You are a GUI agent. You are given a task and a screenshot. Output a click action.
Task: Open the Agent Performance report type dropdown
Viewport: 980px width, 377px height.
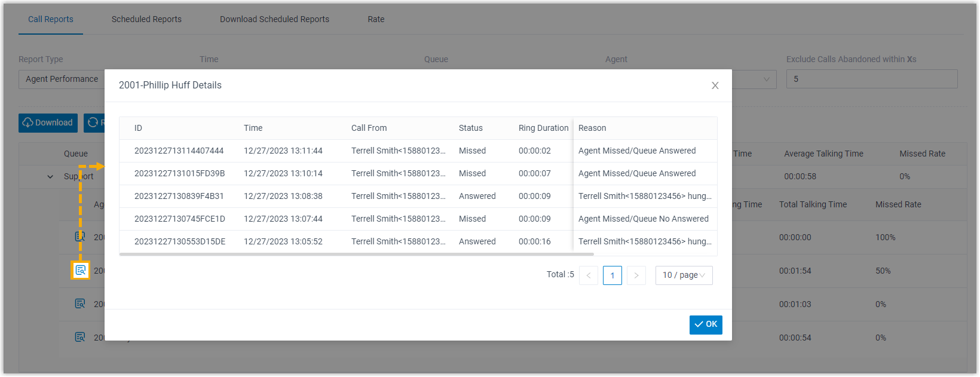62,79
